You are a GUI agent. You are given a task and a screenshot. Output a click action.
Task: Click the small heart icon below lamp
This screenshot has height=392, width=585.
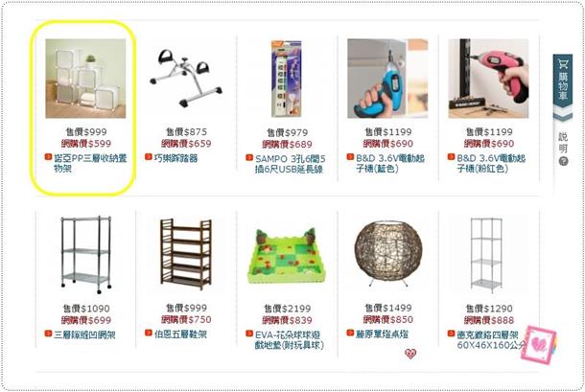point(410,354)
